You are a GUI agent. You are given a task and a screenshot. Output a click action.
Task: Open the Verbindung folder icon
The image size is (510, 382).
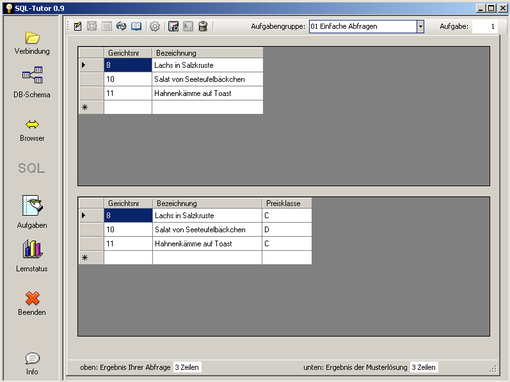click(x=32, y=38)
